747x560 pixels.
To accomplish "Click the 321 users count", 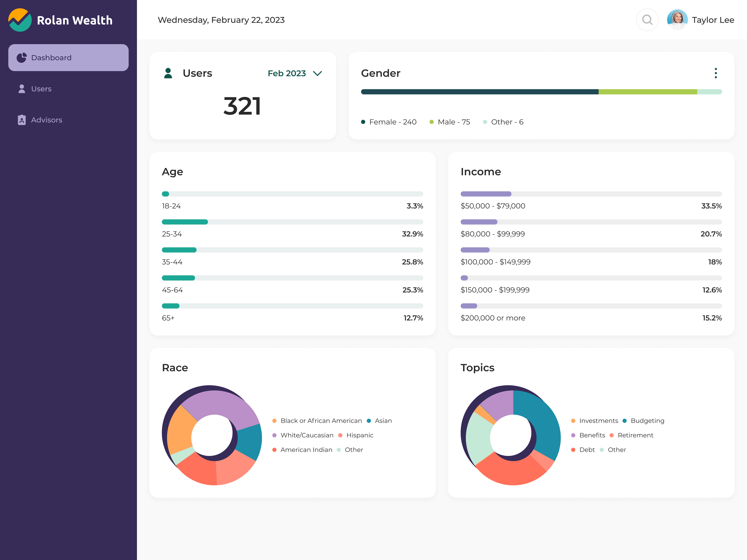I will pyautogui.click(x=242, y=106).
